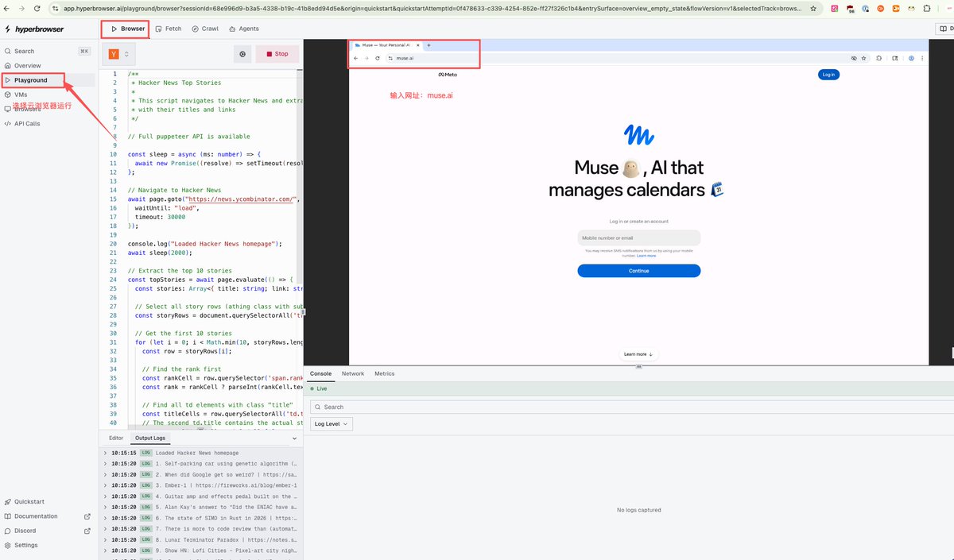
Task: Open the Search field in the sidebar
Action: [47, 51]
